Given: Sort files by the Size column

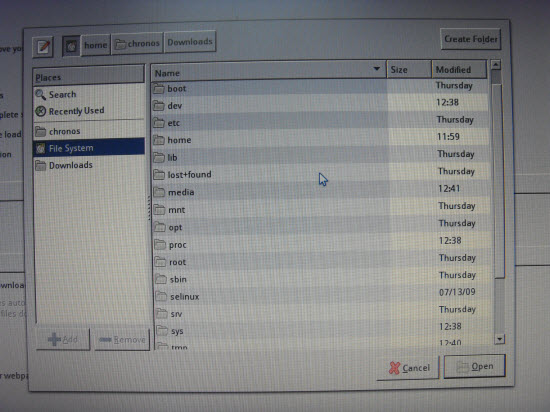Looking at the screenshot, I should point(409,69).
